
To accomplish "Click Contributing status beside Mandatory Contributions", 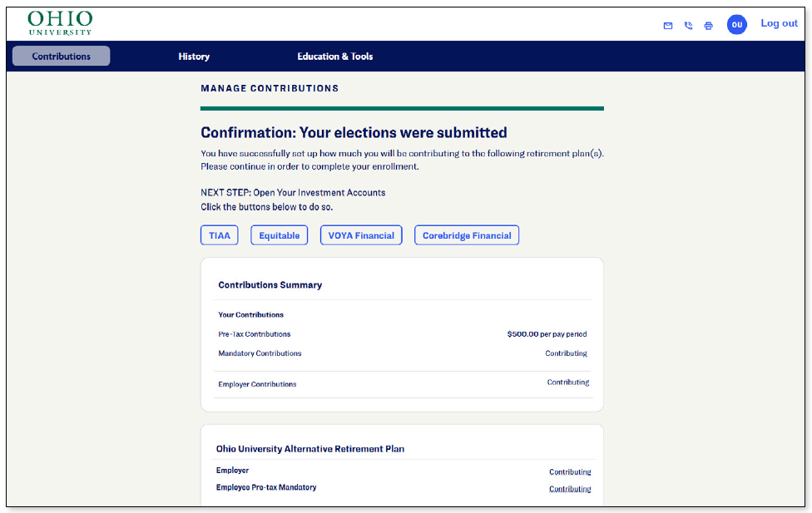I will point(566,353).
